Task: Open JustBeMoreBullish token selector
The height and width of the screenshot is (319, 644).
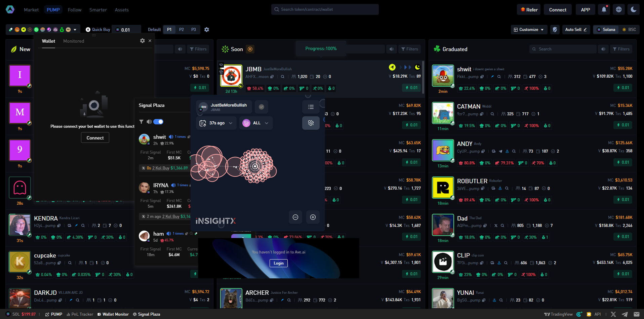Action: (224, 107)
